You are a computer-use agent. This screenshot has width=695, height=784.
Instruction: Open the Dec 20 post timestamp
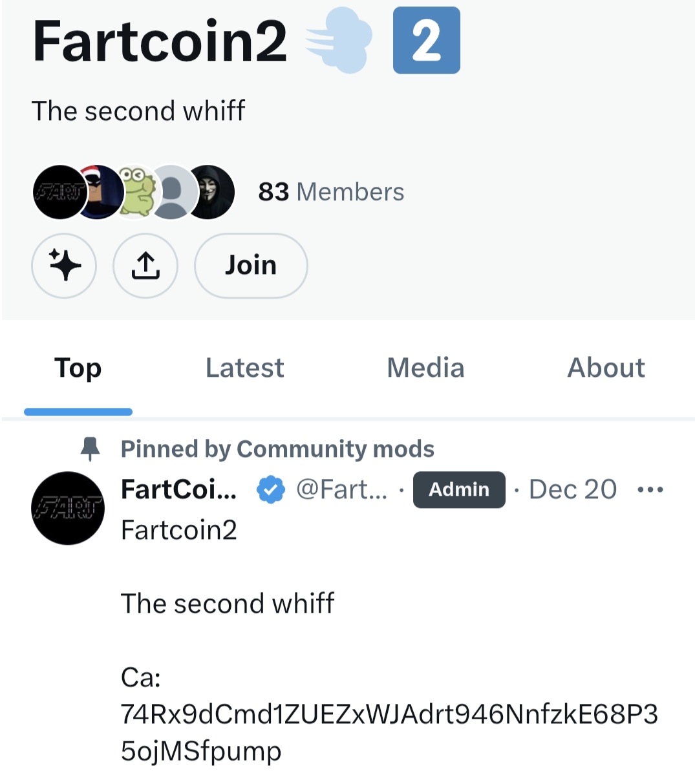(x=572, y=489)
